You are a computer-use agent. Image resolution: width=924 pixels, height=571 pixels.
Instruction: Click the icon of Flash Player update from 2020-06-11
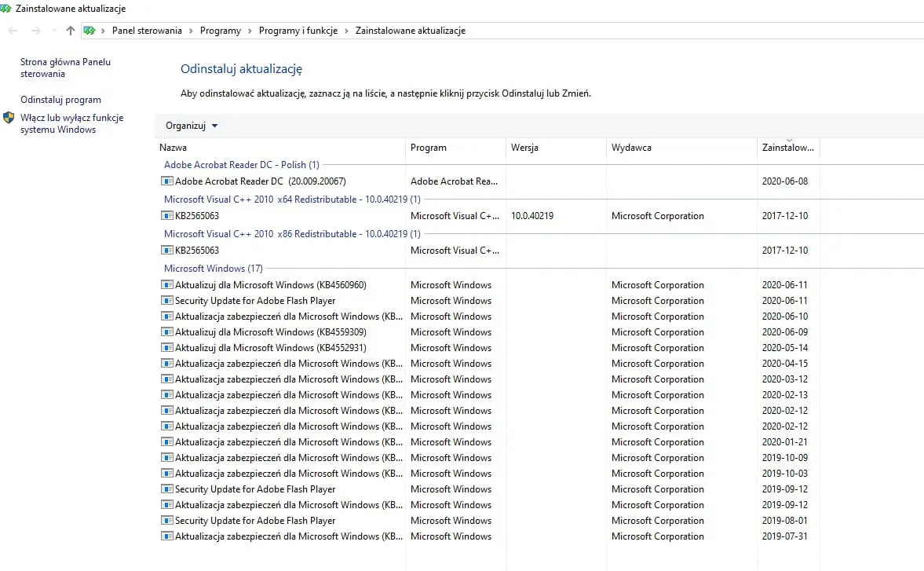pos(167,301)
